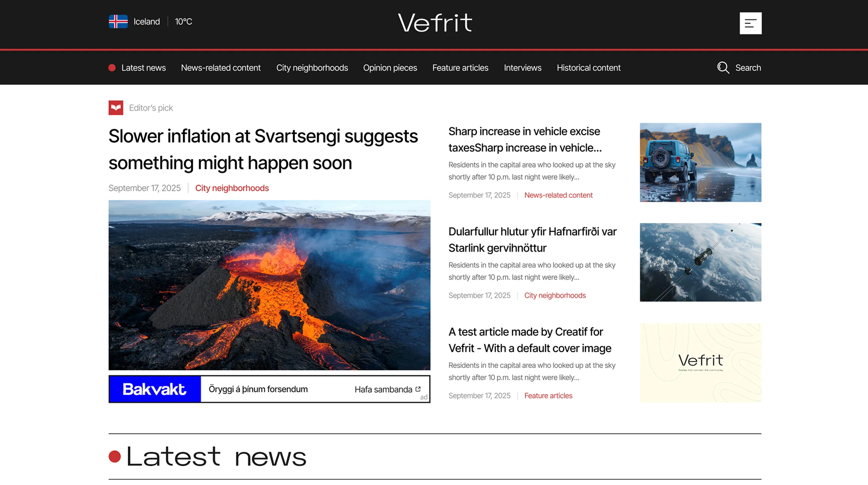Click the external link icon in Bakvakt ad
The width and height of the screenshot is (868, 485).
click(418, 389)
